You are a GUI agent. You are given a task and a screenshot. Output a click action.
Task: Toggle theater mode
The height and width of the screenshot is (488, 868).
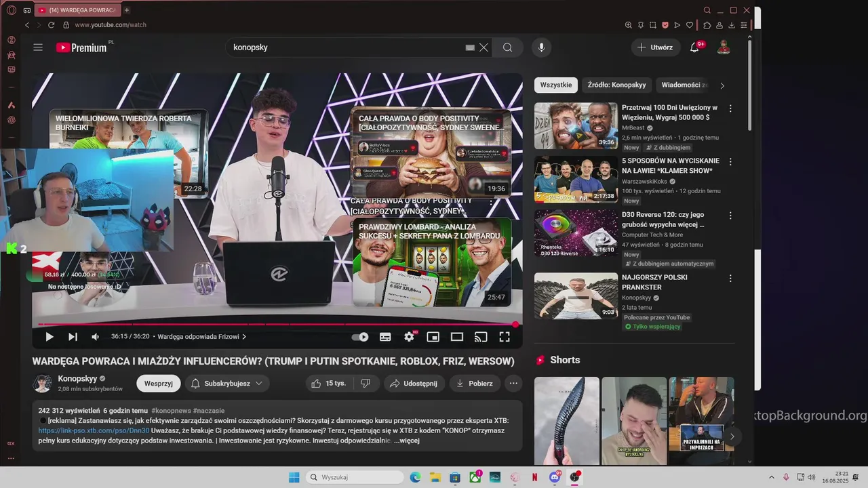457,337
